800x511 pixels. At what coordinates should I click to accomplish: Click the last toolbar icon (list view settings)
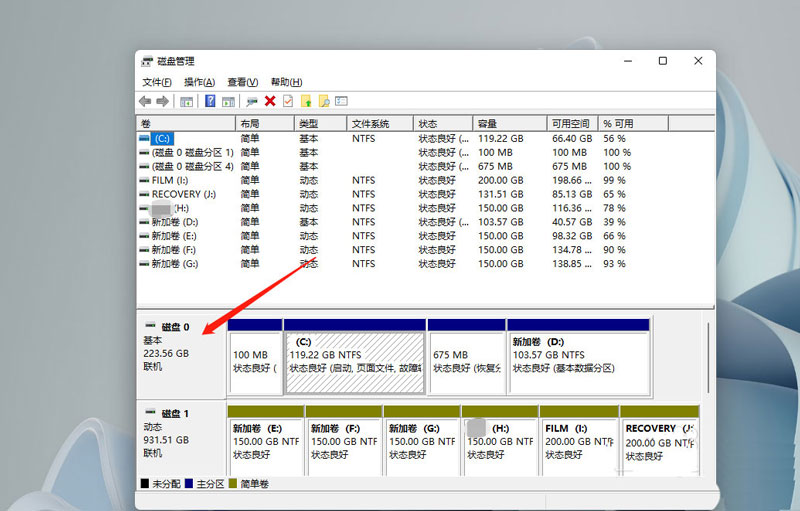tap(340, 101)
